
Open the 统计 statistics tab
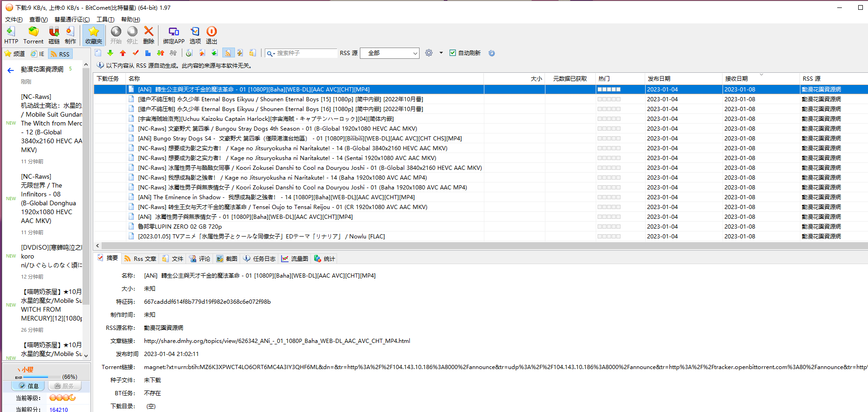click(x=324, y=258)
